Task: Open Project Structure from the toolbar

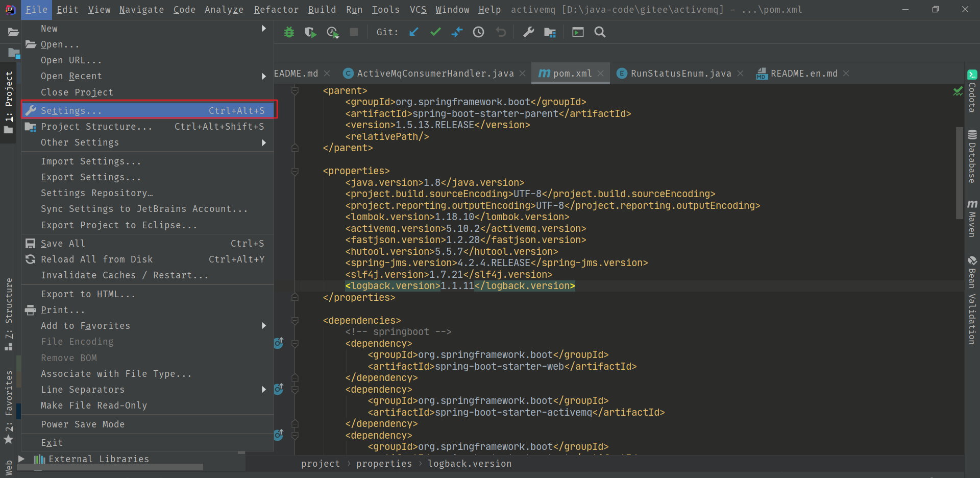Action: 550,32
